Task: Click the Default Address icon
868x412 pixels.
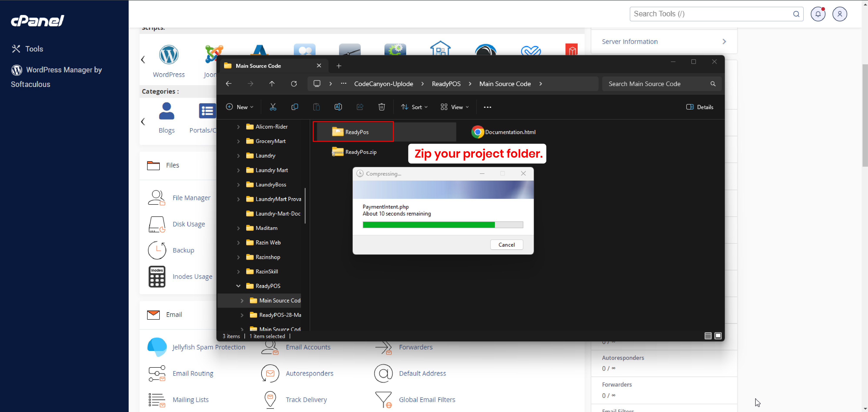Action: coord(383,373)
